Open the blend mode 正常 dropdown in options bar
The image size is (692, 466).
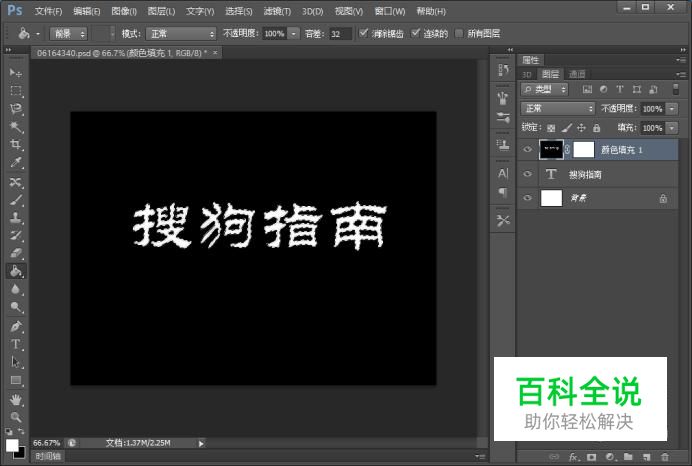click(181, 34)
